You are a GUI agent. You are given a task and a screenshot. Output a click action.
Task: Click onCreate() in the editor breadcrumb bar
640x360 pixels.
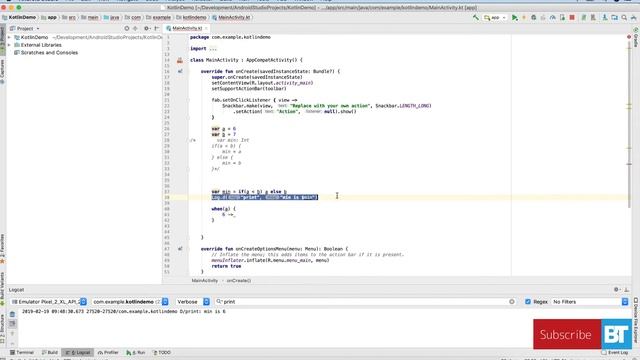point(239,280)
